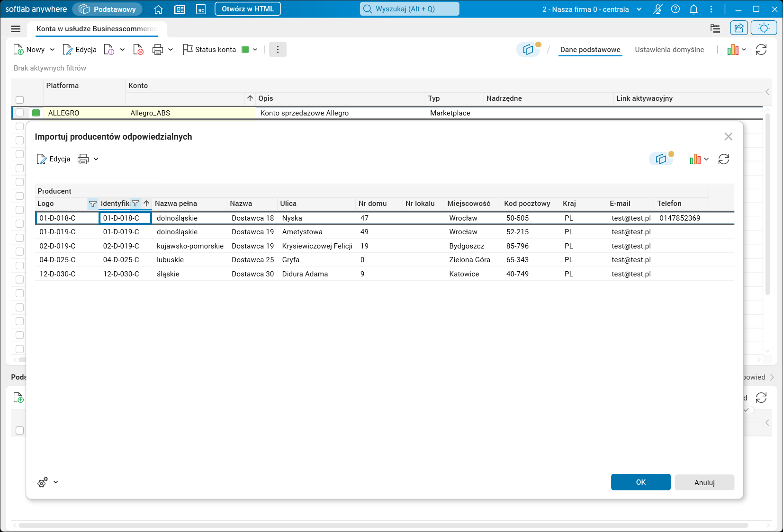Open the hamburger menu
The width and height of the screenshot is (783, 532).
[16, 29]
